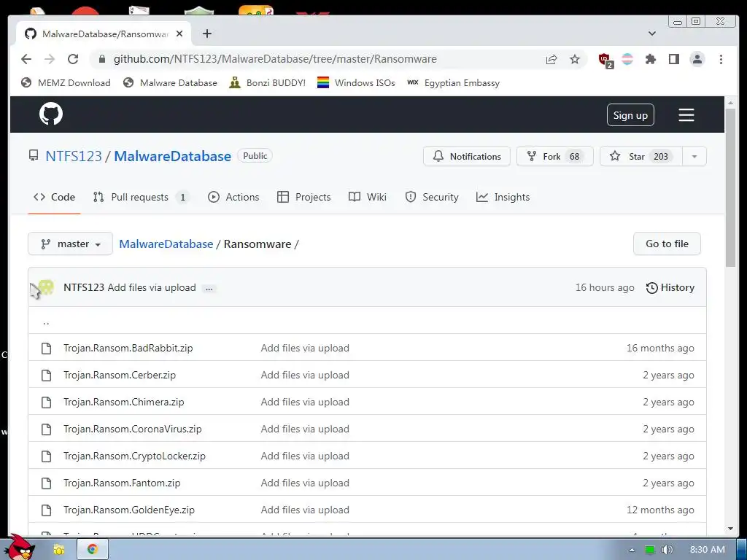The width and height of the screenshot is (747, 560).
Task: Open the GitHub hamburger menu
Action: pos(686,114)
